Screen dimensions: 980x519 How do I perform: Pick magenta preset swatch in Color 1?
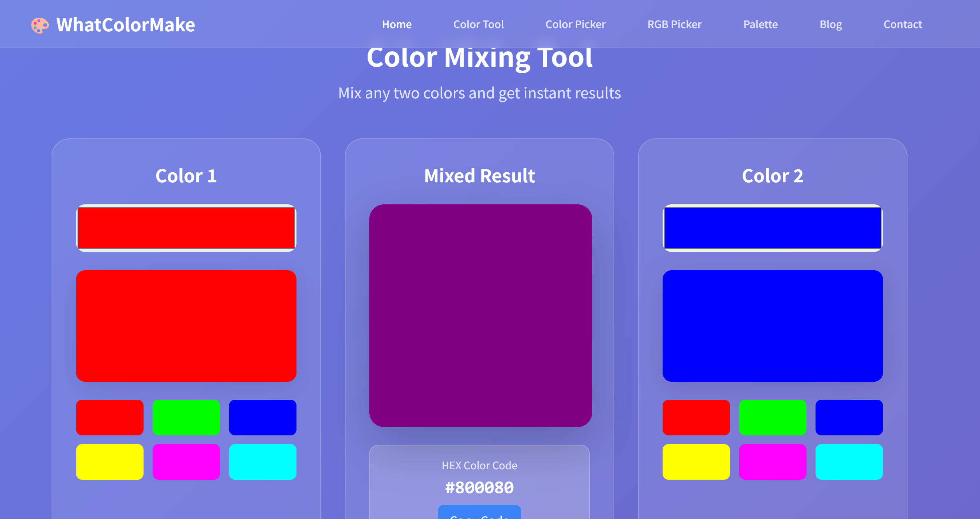click(x=186, y=462)
